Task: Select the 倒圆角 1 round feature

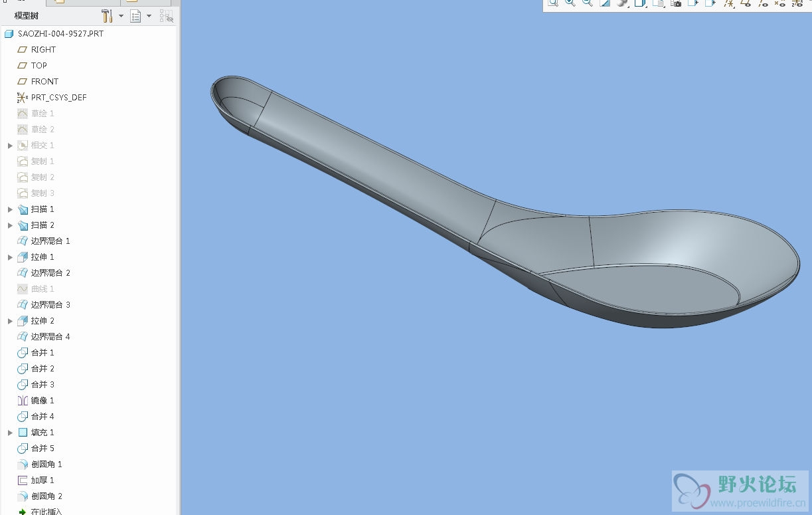Action: (40, 464)
